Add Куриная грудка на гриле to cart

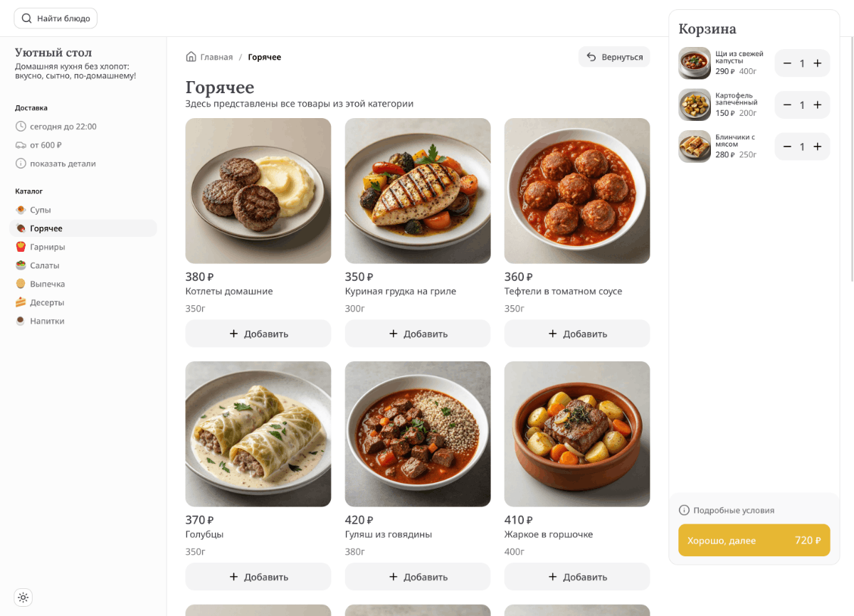click(418, 334)
